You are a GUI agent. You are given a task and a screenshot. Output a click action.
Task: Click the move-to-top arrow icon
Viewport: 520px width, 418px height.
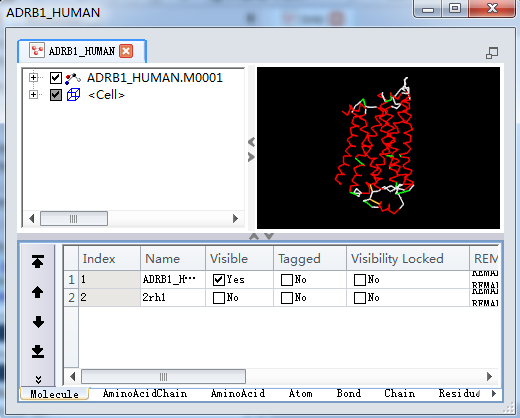38,261
